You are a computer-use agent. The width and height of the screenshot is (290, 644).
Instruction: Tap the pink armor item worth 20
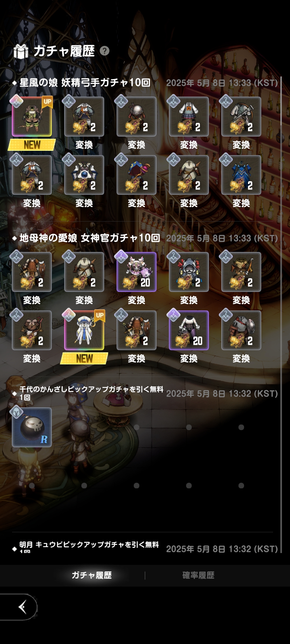(x=136, y=272)
